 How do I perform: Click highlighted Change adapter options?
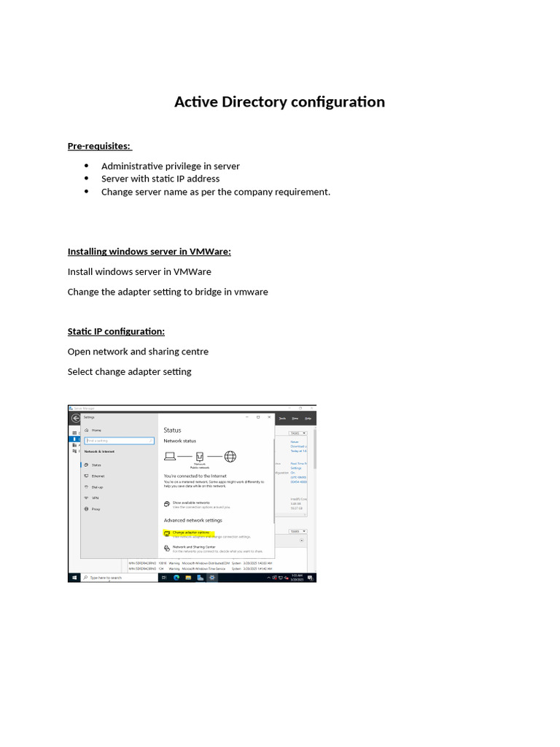pyautogui.click(x=190, y=533)
